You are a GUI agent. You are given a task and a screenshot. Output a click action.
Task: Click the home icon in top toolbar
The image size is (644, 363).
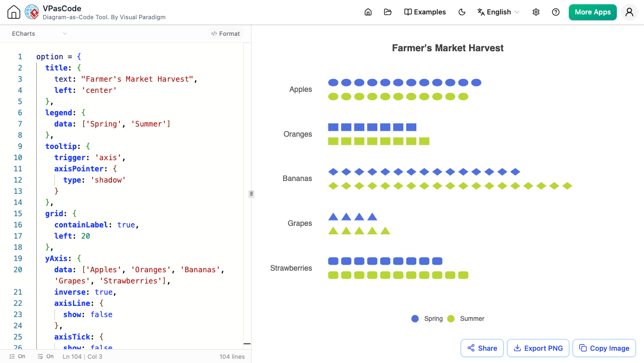(x=368, y=12)
